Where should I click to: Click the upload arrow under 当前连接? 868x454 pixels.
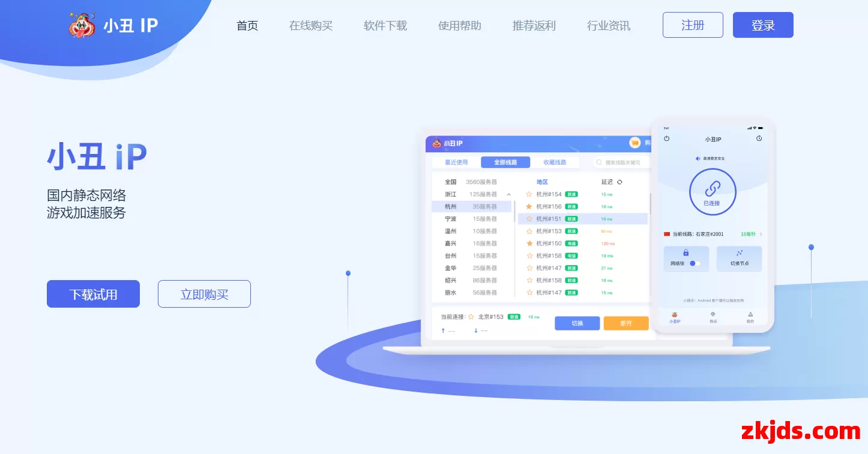[x=444, y=330]
